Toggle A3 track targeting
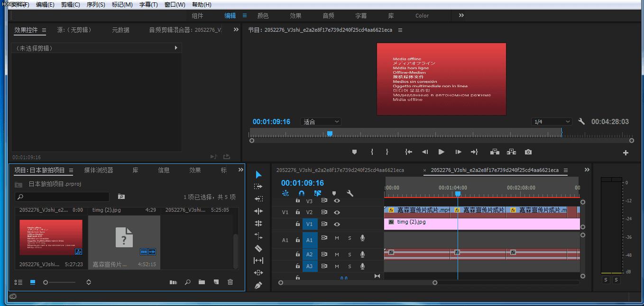 click(309, 266)
